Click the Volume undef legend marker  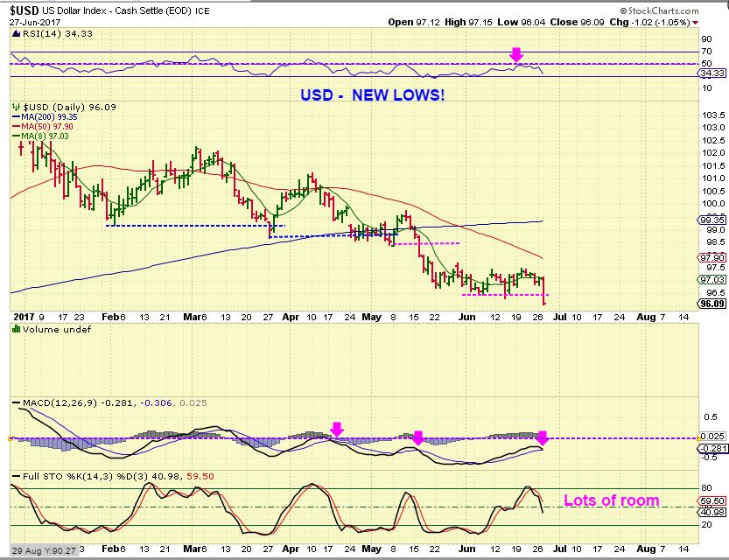point(15,327)
